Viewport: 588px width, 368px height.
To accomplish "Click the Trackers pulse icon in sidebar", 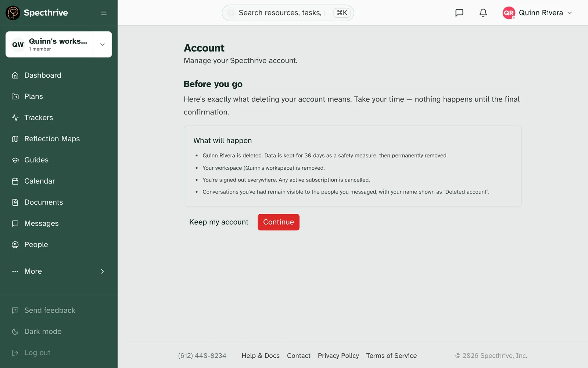I will (15, 118).
